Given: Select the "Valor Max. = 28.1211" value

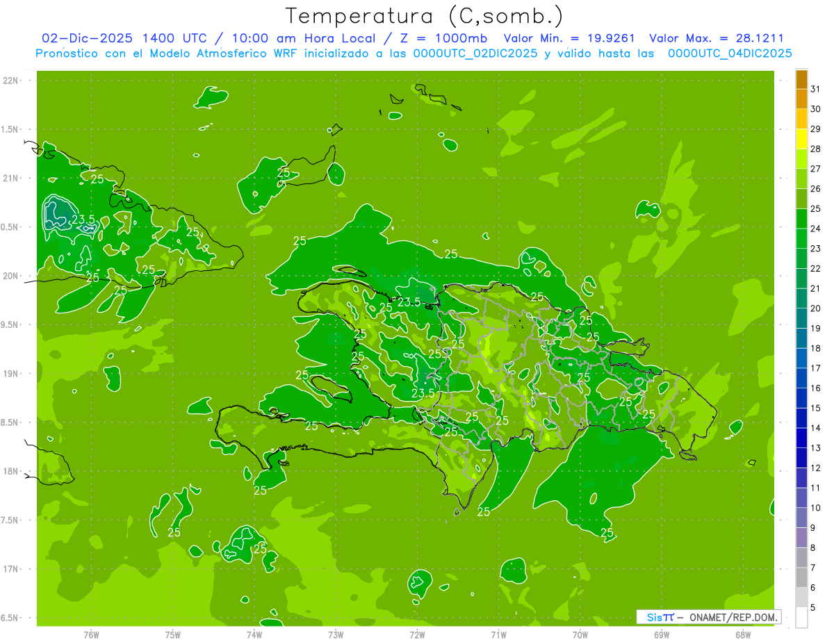Looking at the screenshot, I should [x=716, y=38].
